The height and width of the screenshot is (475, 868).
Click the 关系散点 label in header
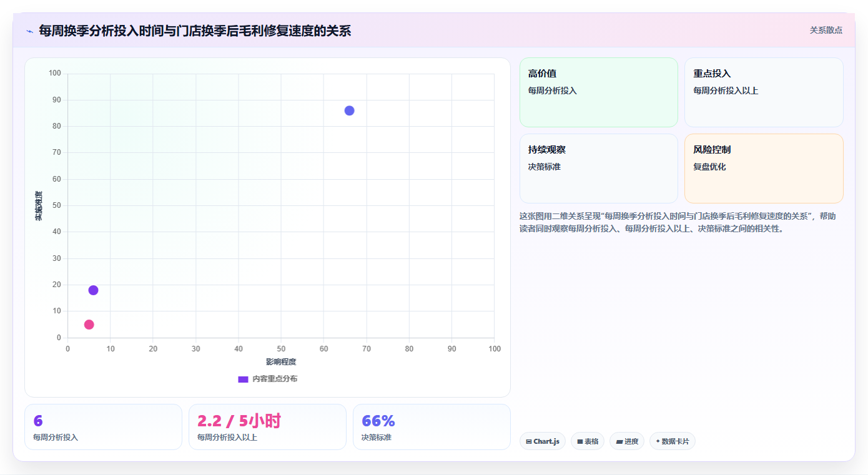826,30
